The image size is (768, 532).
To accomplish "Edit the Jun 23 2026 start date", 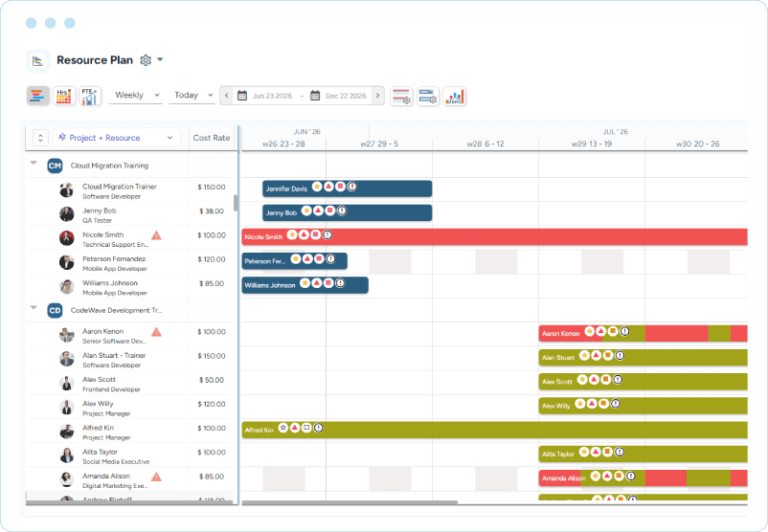I will [272, 96].
